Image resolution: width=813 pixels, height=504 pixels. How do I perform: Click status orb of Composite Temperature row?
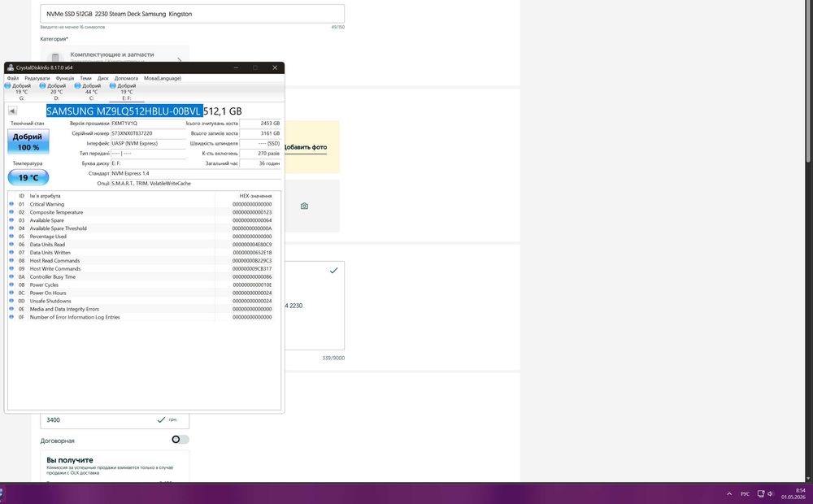[x=11, y=212]
